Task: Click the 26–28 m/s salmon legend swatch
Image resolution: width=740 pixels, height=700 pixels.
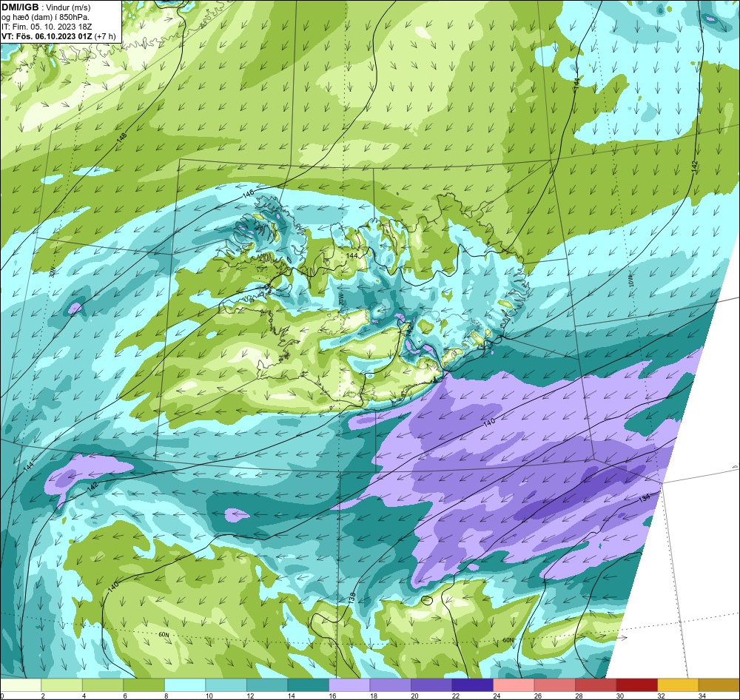Action: (x=554, y=685)
